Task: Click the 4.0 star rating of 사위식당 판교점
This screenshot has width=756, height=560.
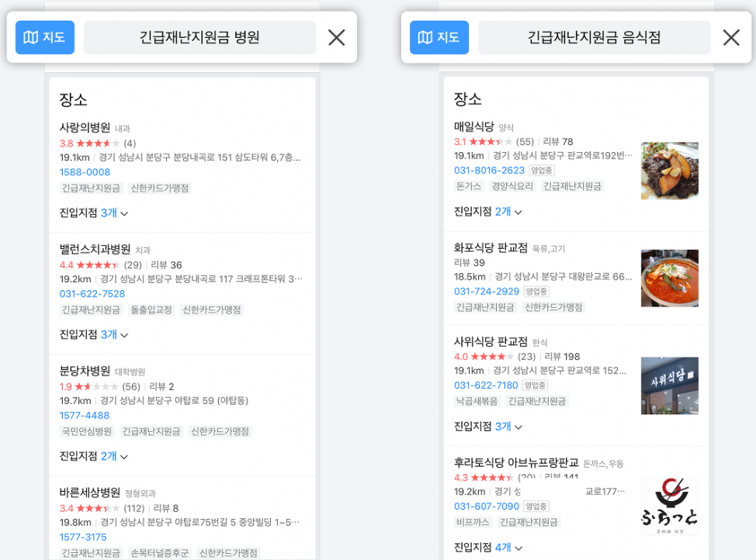Action: click(x=484, y=357)
